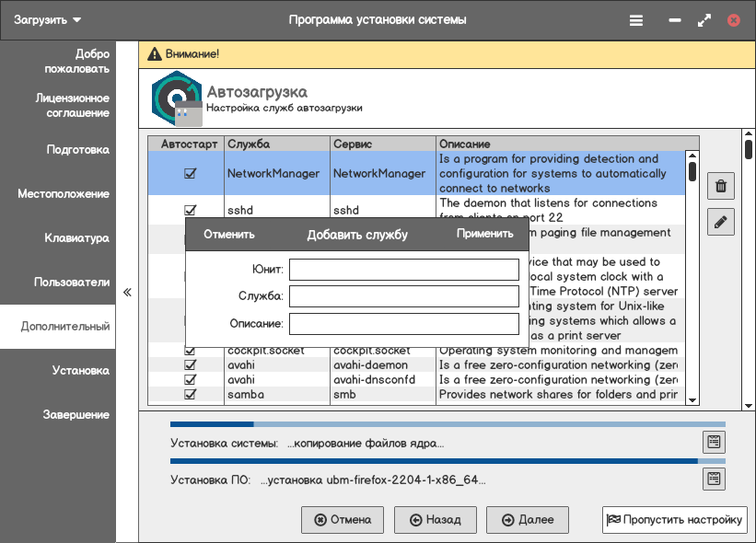Click Пропустить настройку button

point(674,520)
